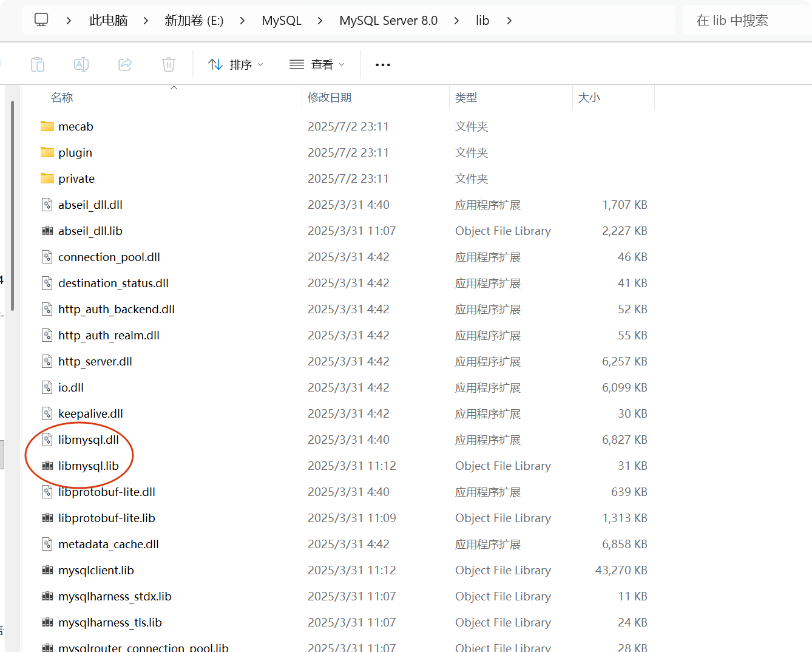Viewport: 812px width, 652px height.
Task: Select http_auth_backend.dll file icon
Action: (x=47, y=309)
